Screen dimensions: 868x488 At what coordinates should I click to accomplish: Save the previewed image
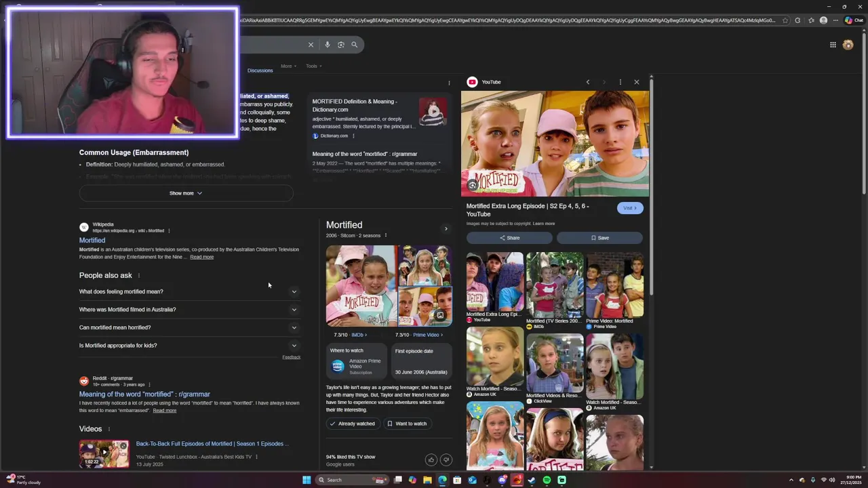599,238
